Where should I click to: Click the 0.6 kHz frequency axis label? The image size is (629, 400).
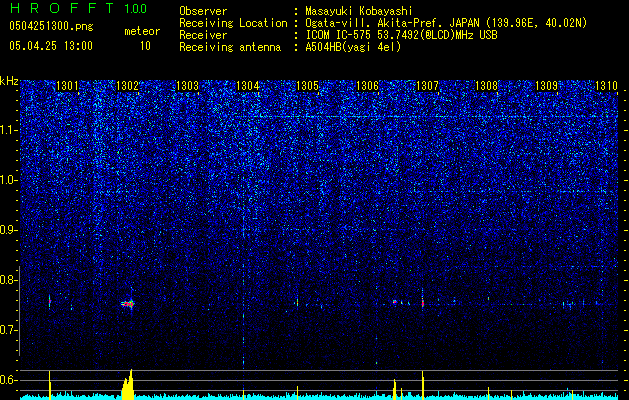pos(8,380)
